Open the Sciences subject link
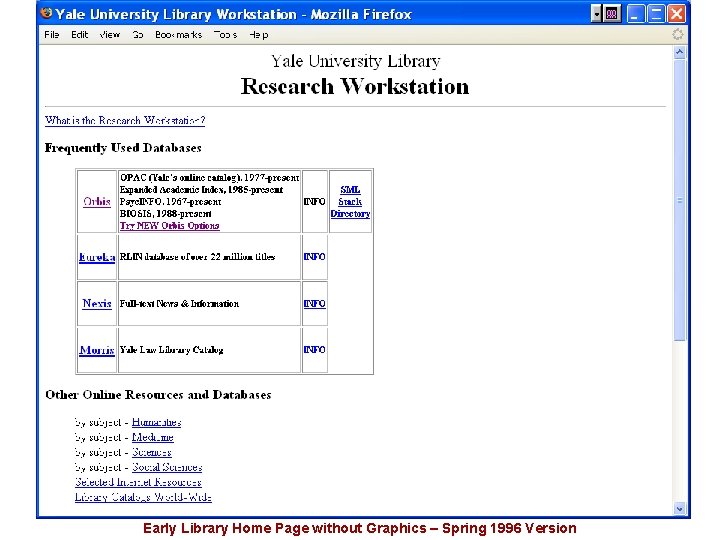This screenshot has height=540, width=720. [152, 453]
